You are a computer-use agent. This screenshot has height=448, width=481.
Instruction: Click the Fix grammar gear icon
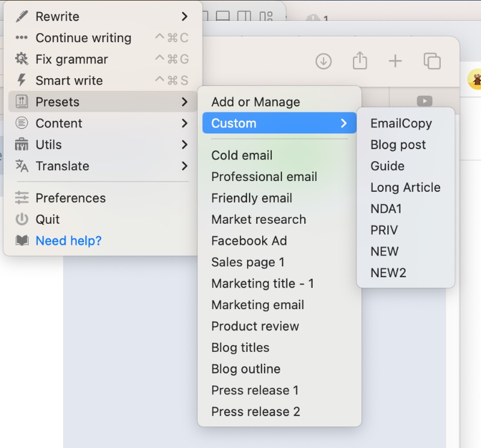(x=22, y=59)
